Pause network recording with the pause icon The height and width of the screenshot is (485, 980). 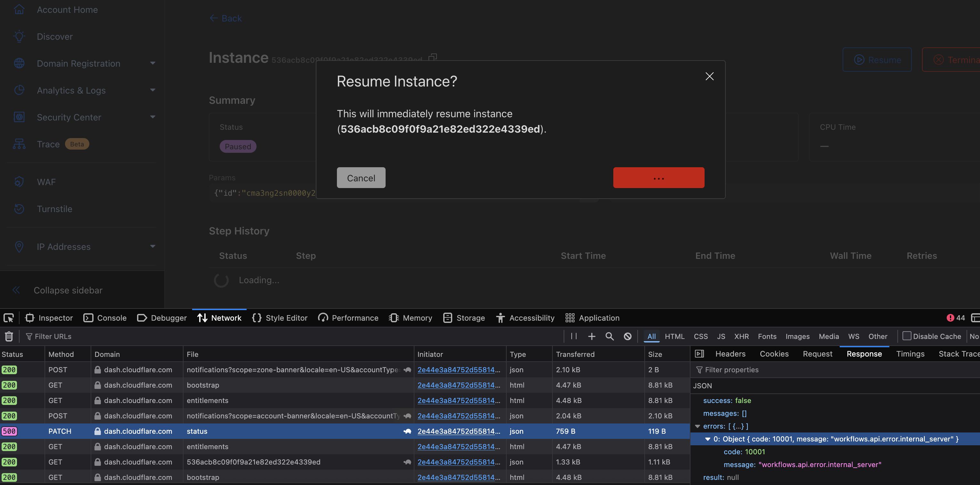click(x=574, y=336)
